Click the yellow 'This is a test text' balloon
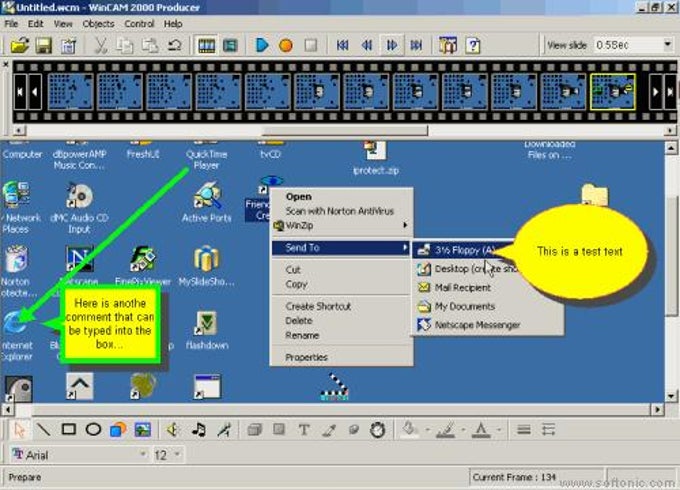 point(579,252)
